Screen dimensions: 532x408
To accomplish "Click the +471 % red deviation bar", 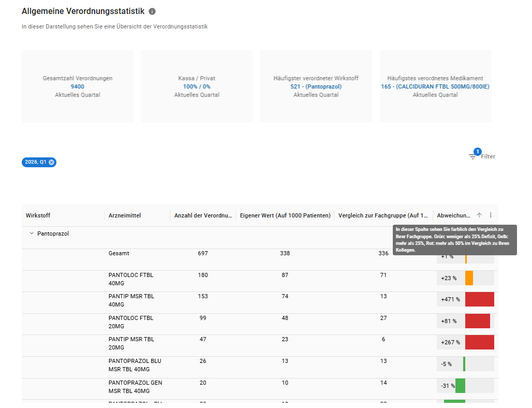I will 479,299.
